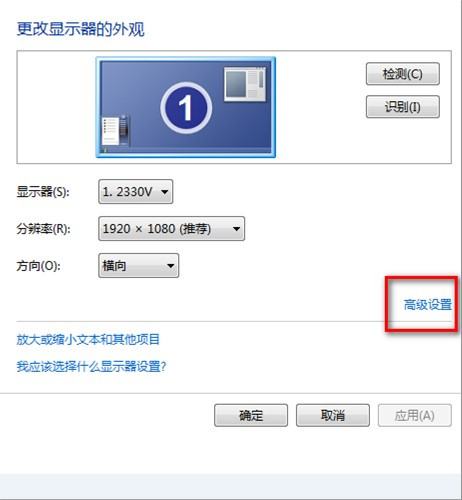Confirm changes with the 确定 button
The image size is (462, 500).
pos(251,415)
